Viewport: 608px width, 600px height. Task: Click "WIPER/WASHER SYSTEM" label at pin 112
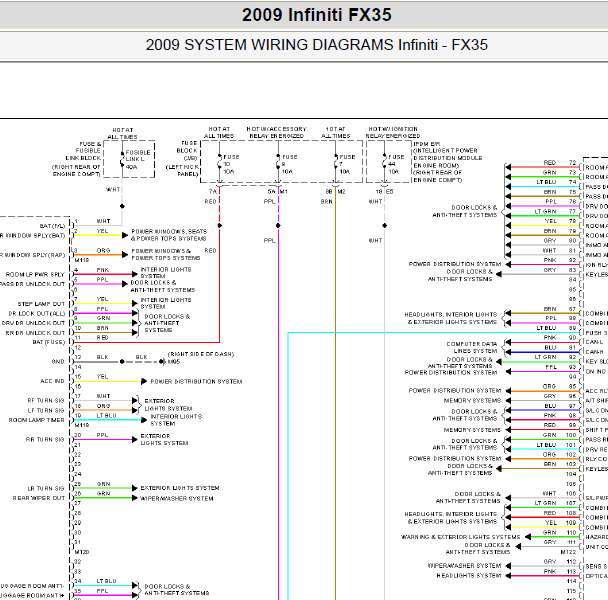point(465,566)
